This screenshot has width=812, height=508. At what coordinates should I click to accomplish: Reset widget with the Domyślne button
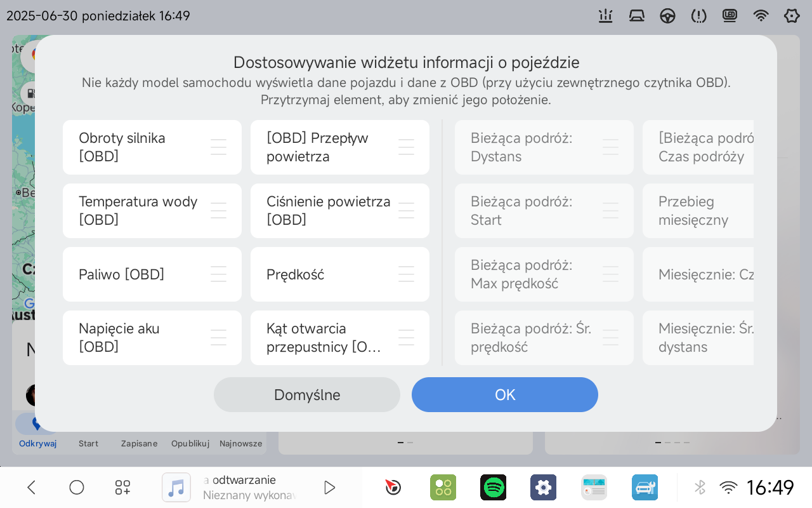(307, 395)
